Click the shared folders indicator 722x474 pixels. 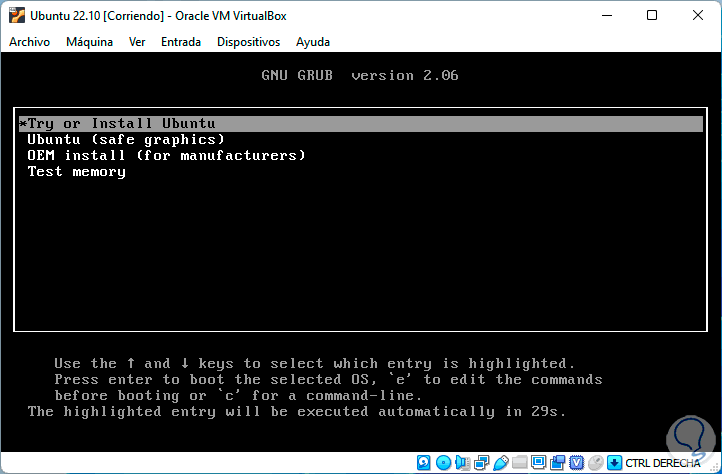[520, 462]
